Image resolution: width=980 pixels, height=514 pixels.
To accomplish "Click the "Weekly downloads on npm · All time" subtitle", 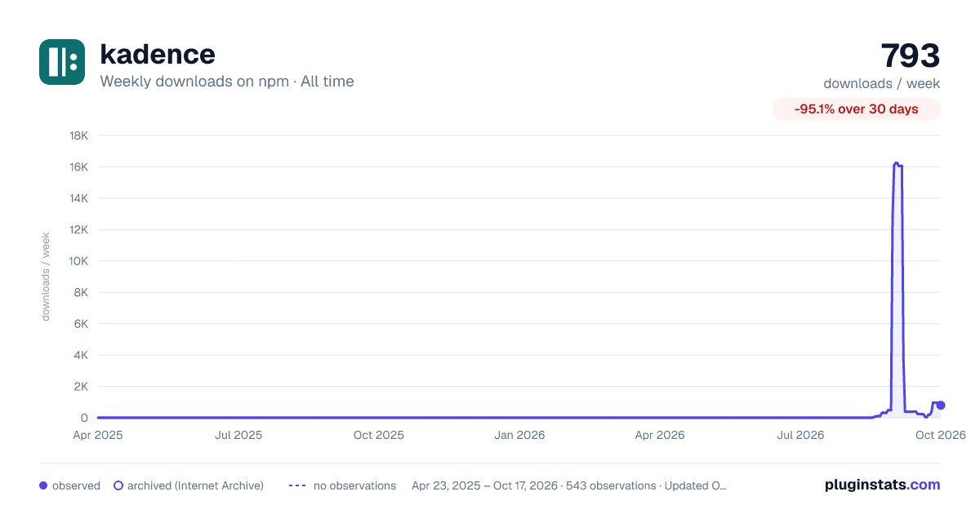I will [227, 82].
